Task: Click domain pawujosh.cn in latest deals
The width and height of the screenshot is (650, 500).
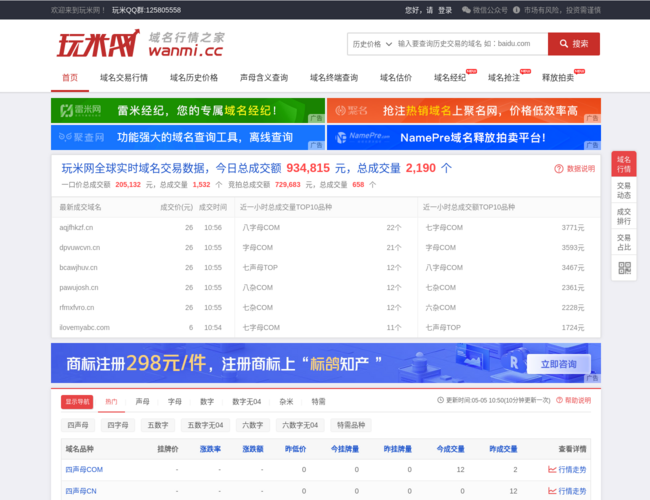Action: 79,287
